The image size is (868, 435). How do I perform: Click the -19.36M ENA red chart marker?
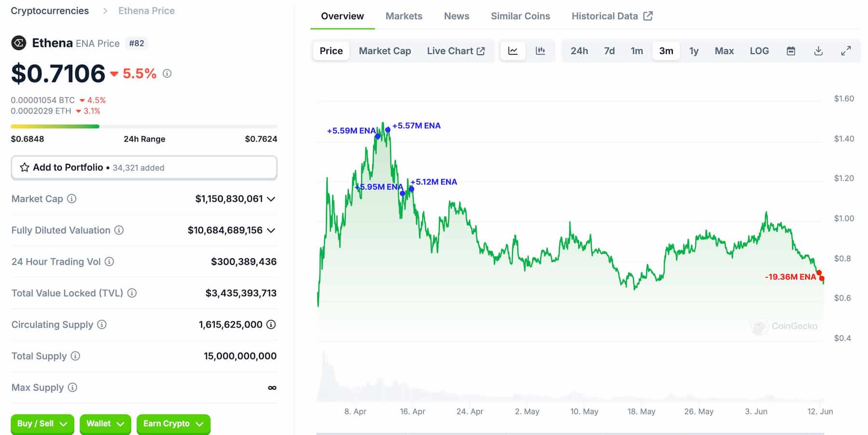pos(822,278)
